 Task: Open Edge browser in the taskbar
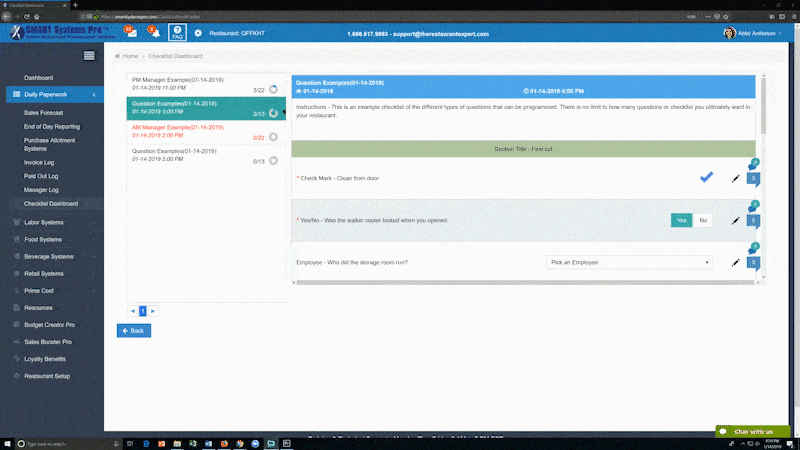[x=146, y=444]
